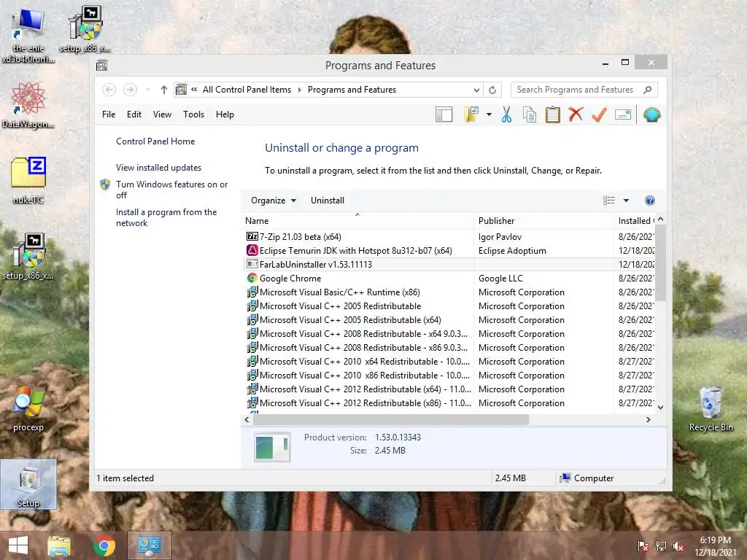The width and height of the screenshot is (747, 560).
Task: Sort by the Publisher column header
Action: [x=543, y=221]
